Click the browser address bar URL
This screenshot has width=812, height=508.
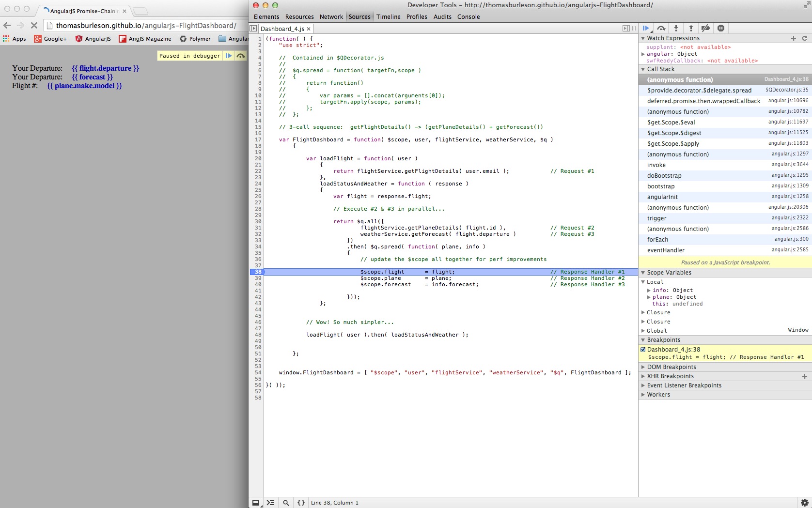tap(145, 26)
